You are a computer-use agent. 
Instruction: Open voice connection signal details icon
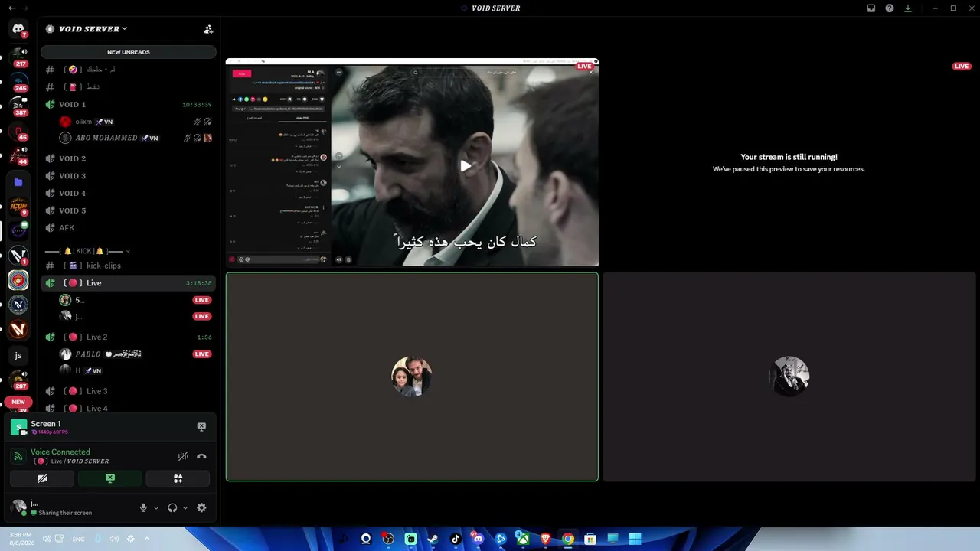coord(18,456)
